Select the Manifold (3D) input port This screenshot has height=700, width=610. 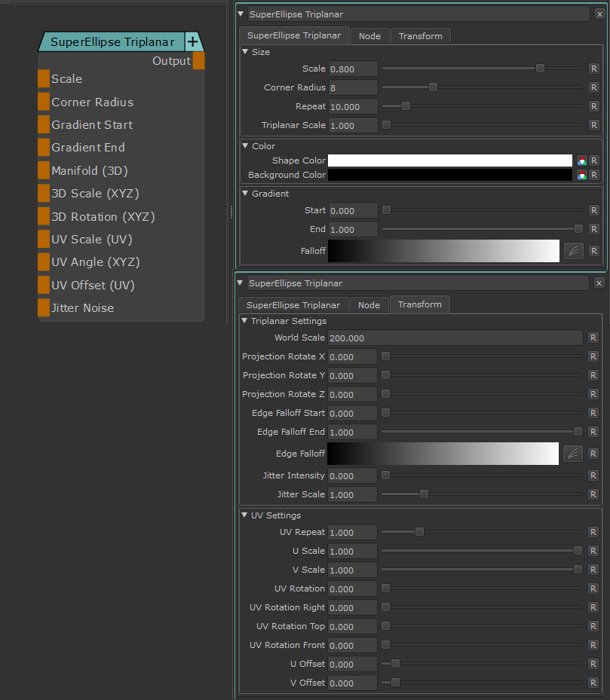point(44,170)
